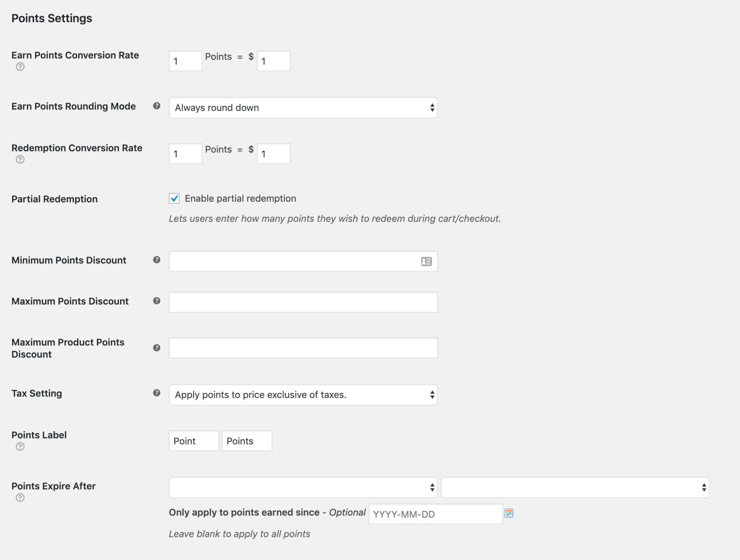Open the Tax Setting dropdown
Viewport: 740px width, 560px height.
click(303, 394)
